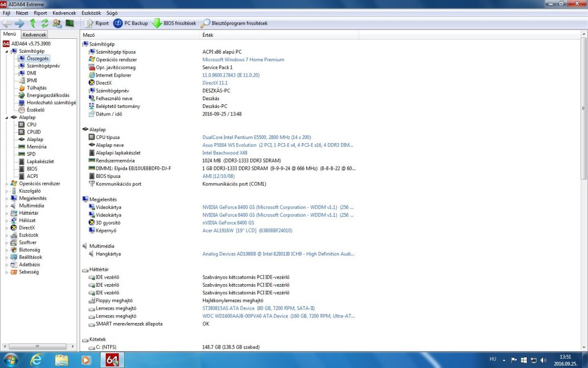Click the Back navigation arrow
The height and width of the screenshot is (368, 588).
tap(7, 24)
